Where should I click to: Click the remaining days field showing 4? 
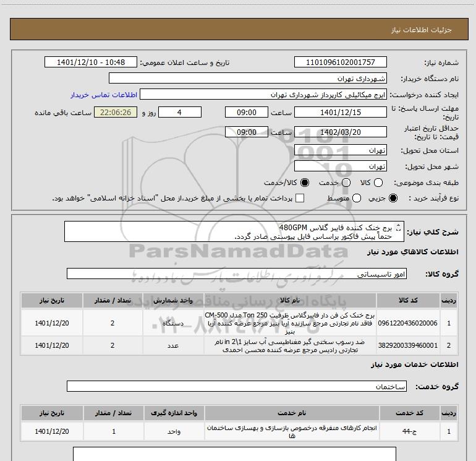pos(180,112)
